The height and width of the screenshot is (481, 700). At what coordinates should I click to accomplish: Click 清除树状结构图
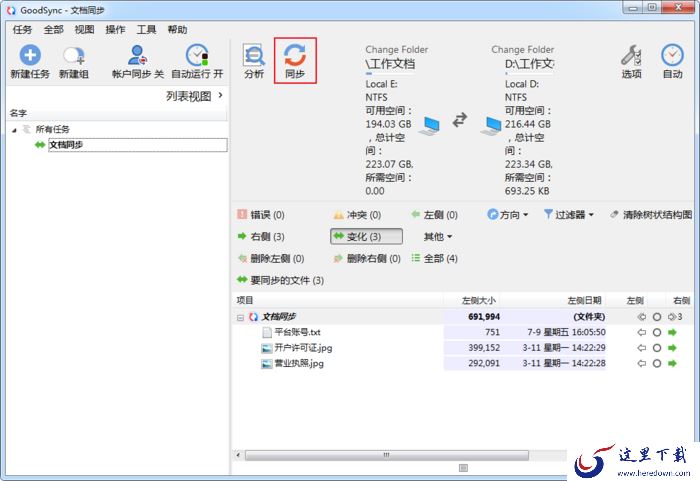[x=651, y=215]
